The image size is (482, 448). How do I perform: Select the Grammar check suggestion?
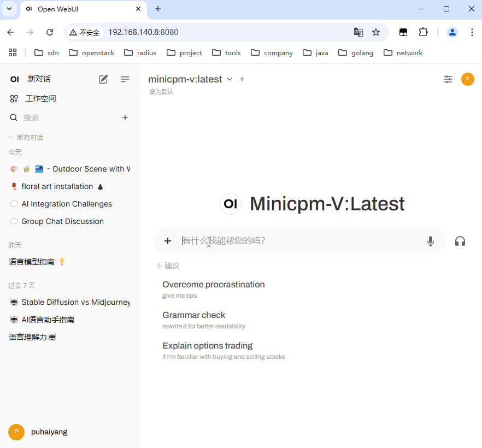coord(203,320)
